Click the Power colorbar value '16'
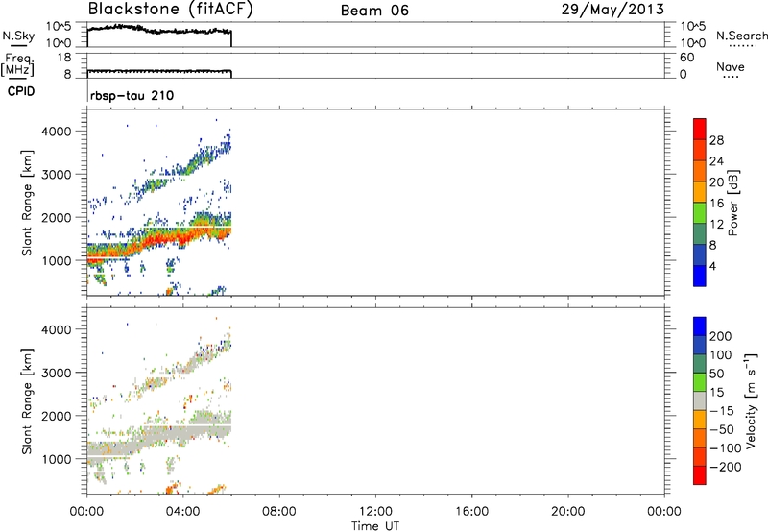Image resolution: width=768 pixels, height=532 pixels. click(x=716, y=204)
